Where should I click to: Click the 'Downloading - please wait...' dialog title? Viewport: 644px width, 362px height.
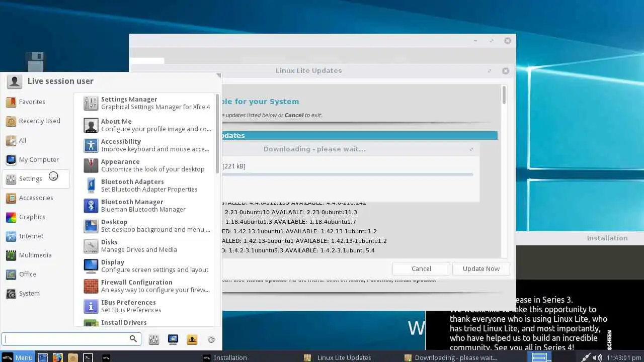(314, 149)
